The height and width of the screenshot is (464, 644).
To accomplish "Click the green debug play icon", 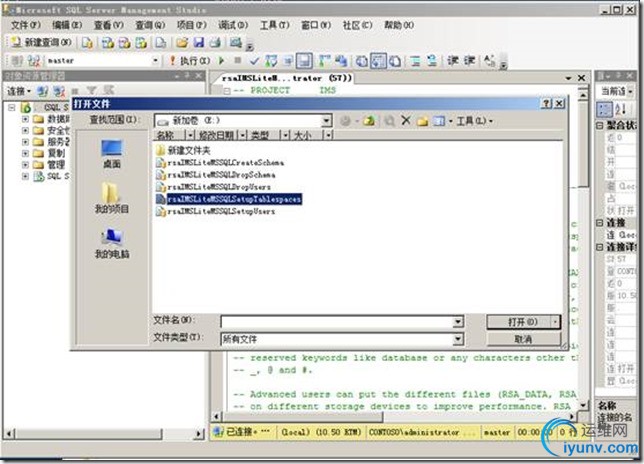I will coord(221,61).
